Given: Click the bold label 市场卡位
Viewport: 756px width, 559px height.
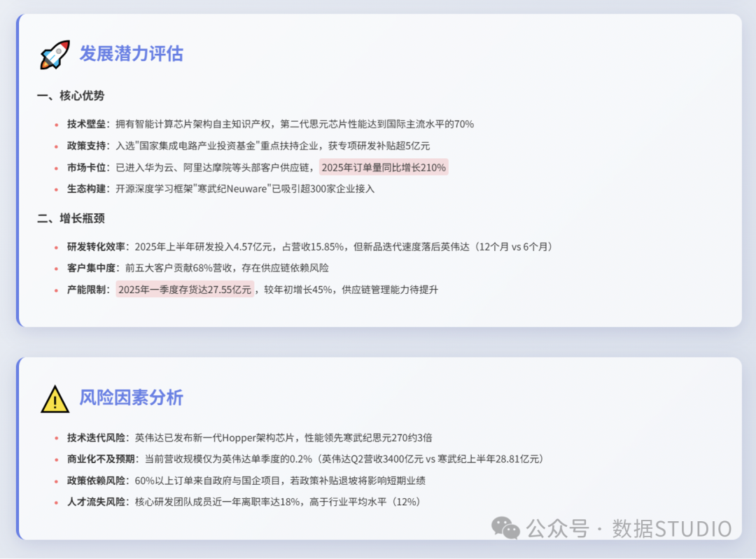Looking at the screenshot, I should point(86,168).
